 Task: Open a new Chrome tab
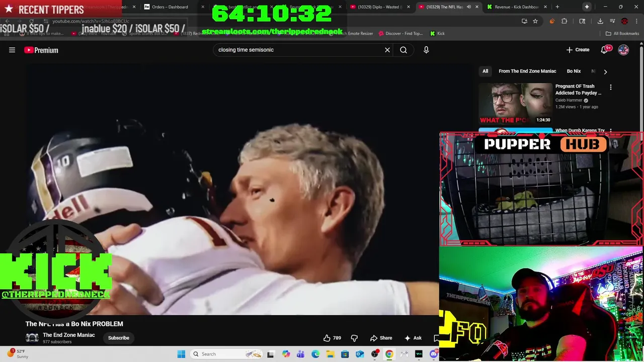click(557, 7)
